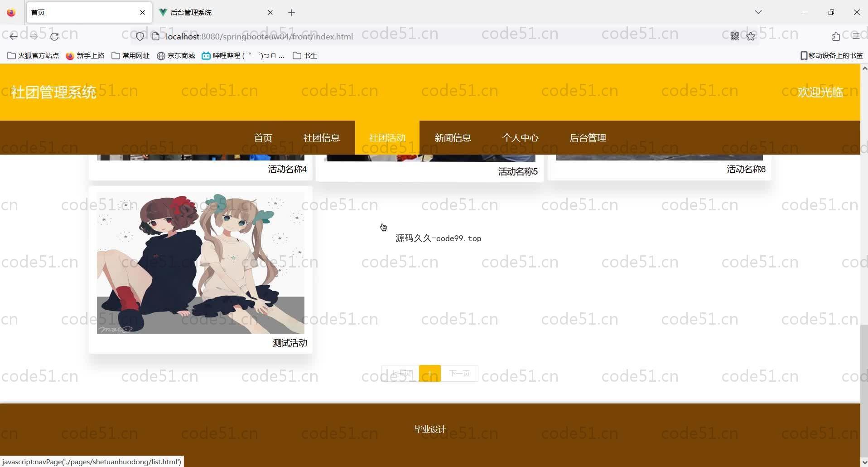This screenshot has width=868, height=467.
Task: Click the shield tracking protection icon
Action: pyautogui.click(x=140, y=36)
